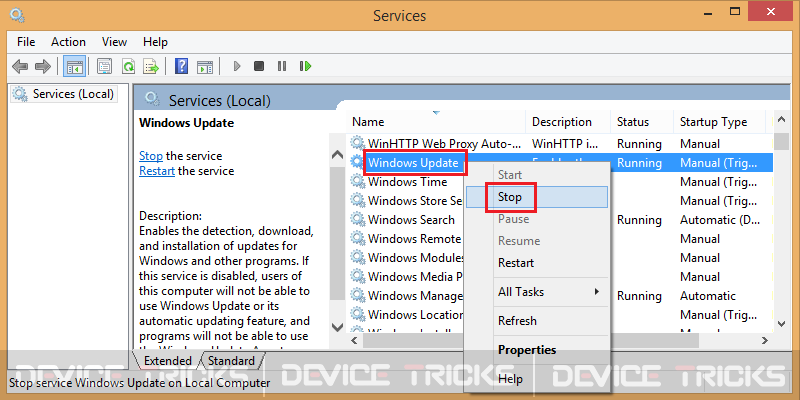The width and height of the screenshot is (800, 400).
Task: Sort by Startup Type column header
Action: (x=719, y=122)
